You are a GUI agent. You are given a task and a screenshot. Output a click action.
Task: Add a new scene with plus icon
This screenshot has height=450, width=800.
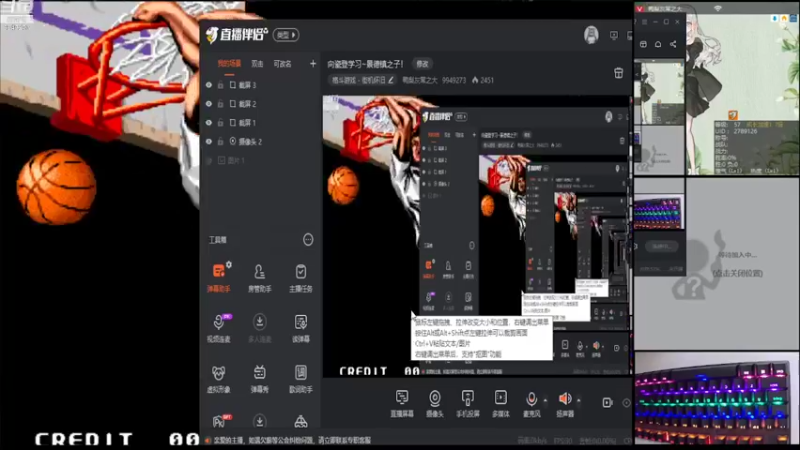point(313,64)
